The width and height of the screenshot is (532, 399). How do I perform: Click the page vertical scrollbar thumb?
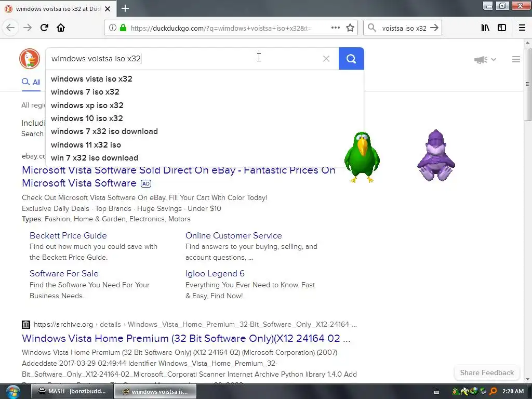coord(527,84)
